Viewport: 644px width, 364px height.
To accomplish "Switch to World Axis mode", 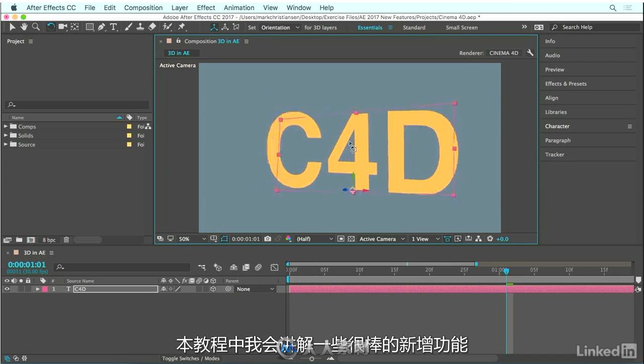I will (x=225, y=27).
